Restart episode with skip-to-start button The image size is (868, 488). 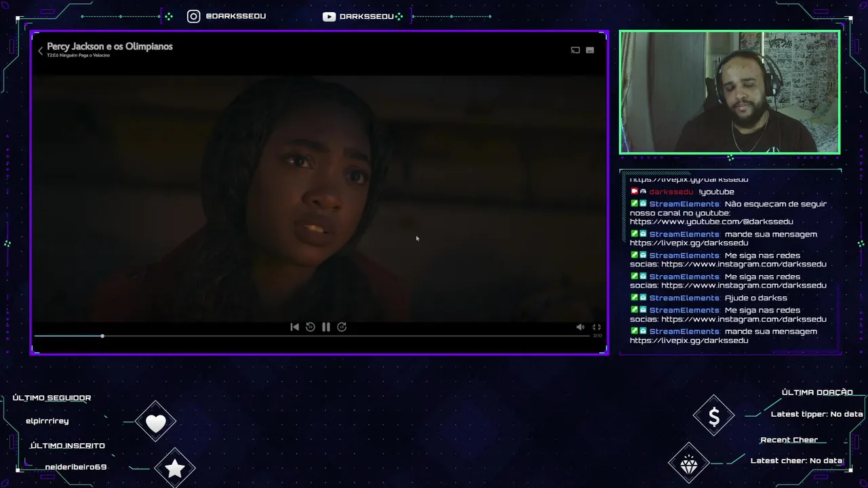click(294, 327)
